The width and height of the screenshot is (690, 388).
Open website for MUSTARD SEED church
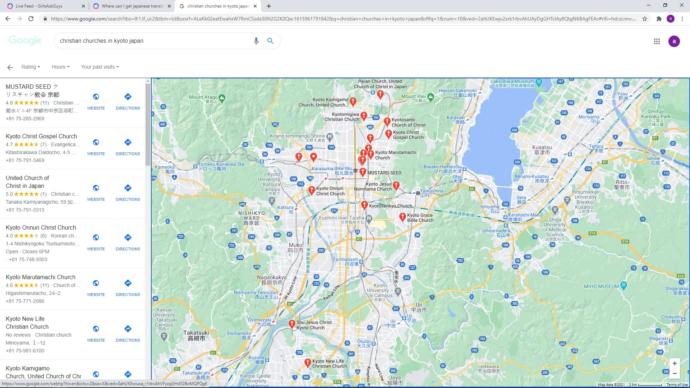tap(95, 101)
